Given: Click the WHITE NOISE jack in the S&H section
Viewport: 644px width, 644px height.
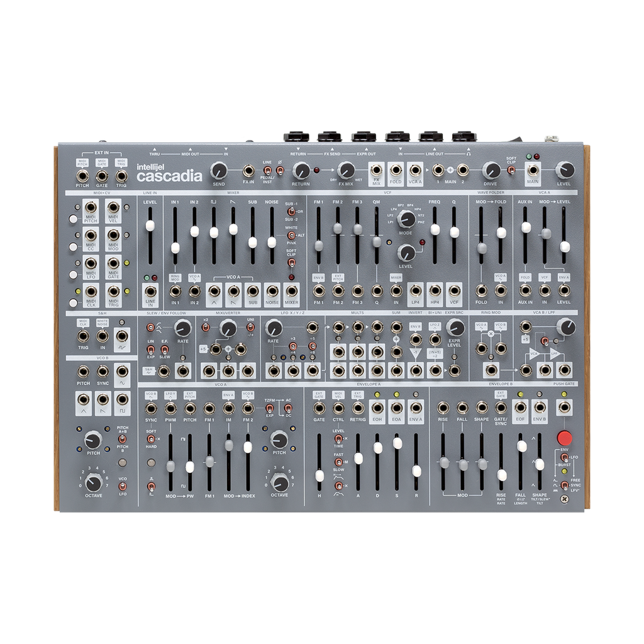Looking at the screenshot, I should click(x=103, y=336).
